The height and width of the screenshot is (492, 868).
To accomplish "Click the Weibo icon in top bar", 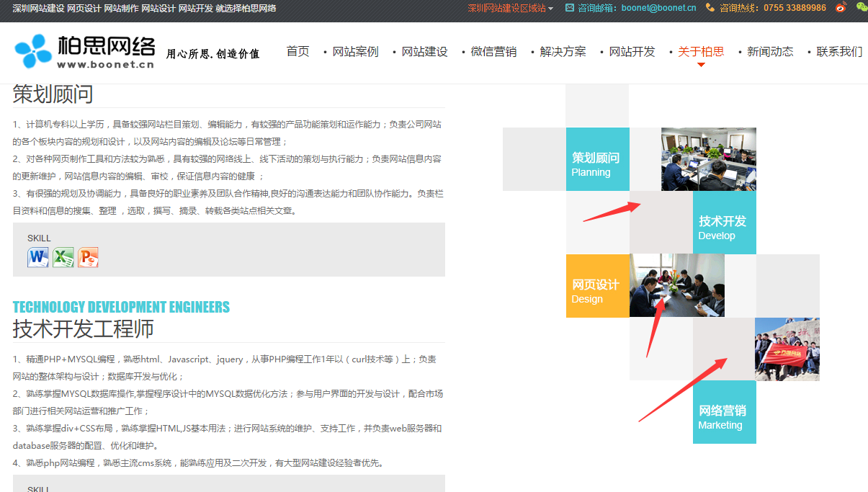I will (x=841, y=8).
